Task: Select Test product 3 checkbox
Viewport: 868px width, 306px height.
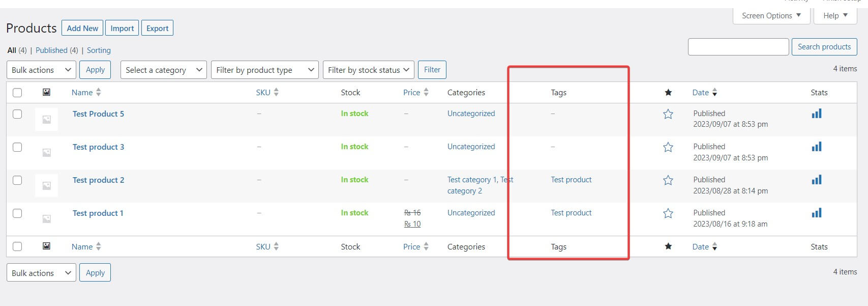Action: click(17, 147)
